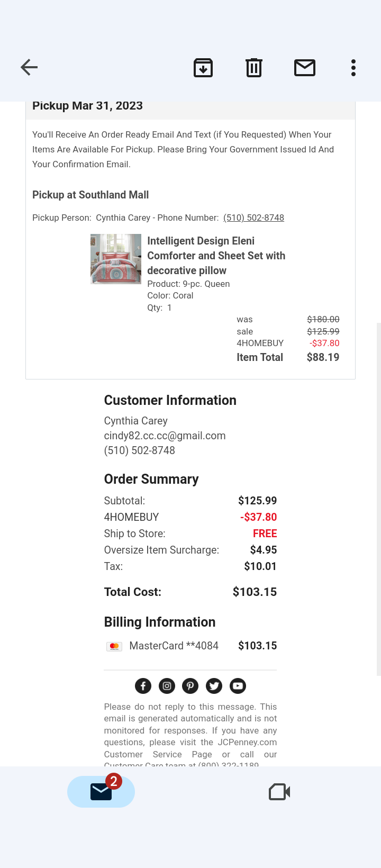The width and height of the screenshot is (381, 868).
Task: Open the Instagram social icon
Action: click(167, 686)
